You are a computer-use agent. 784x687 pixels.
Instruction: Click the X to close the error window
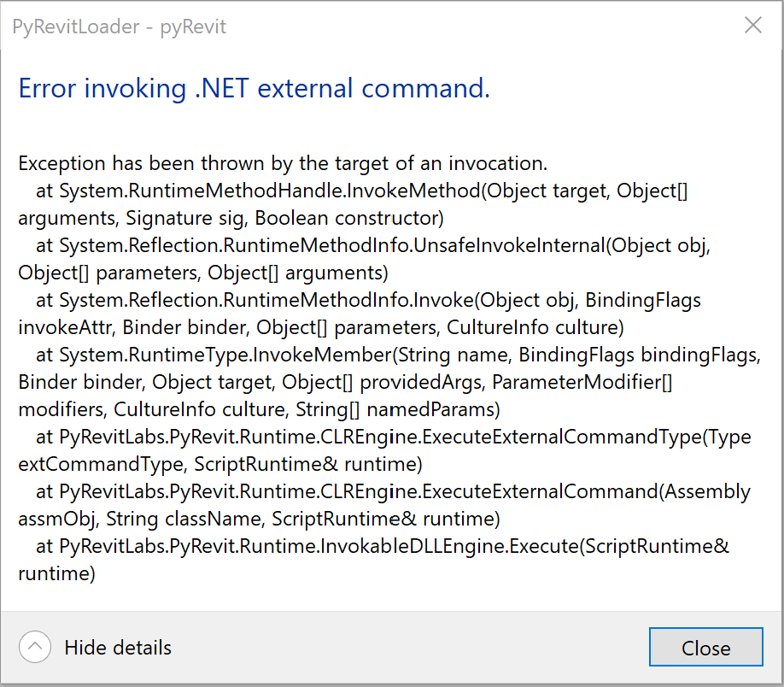tap(752, 25)
